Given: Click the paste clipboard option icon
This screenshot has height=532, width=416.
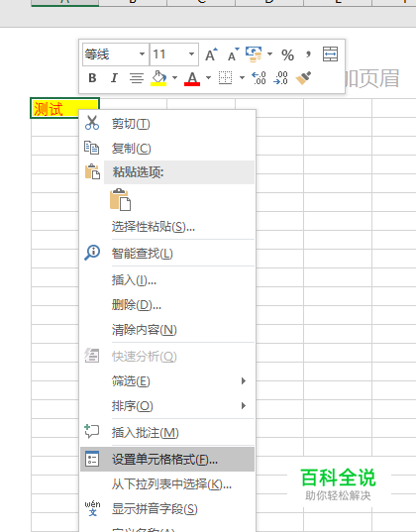Looking at the screenshot, I should point(120,200).
